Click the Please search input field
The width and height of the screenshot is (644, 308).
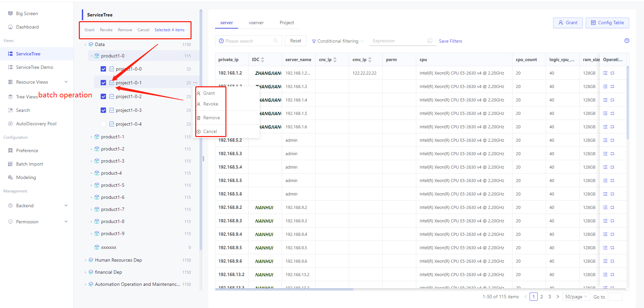248,41
